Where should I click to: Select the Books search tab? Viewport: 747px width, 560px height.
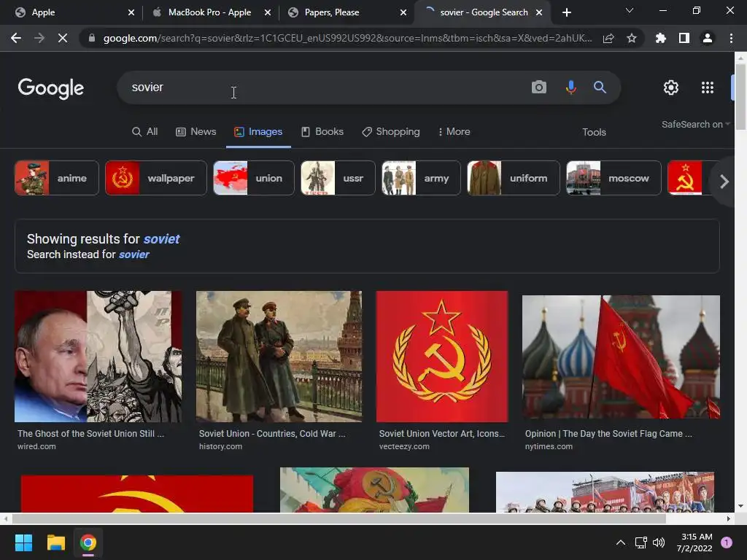tap(322, 132)
